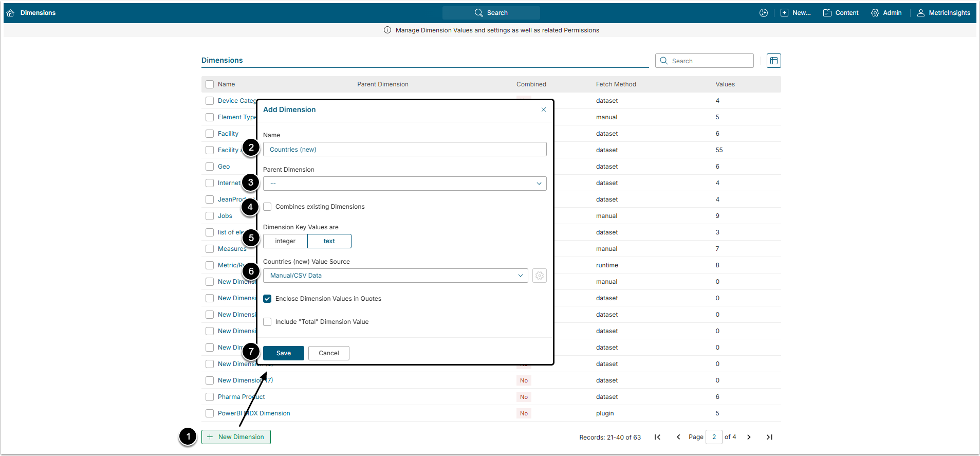Open the Pharma Product dimension link
980x456 pixels.
click(x=241, y=397)
